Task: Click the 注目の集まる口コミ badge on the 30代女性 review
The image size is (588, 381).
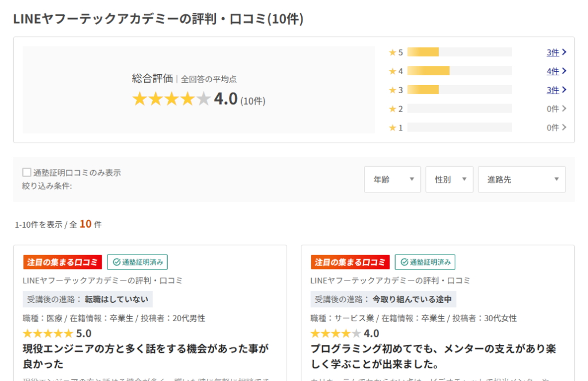Action: click(x=350, y=262)
